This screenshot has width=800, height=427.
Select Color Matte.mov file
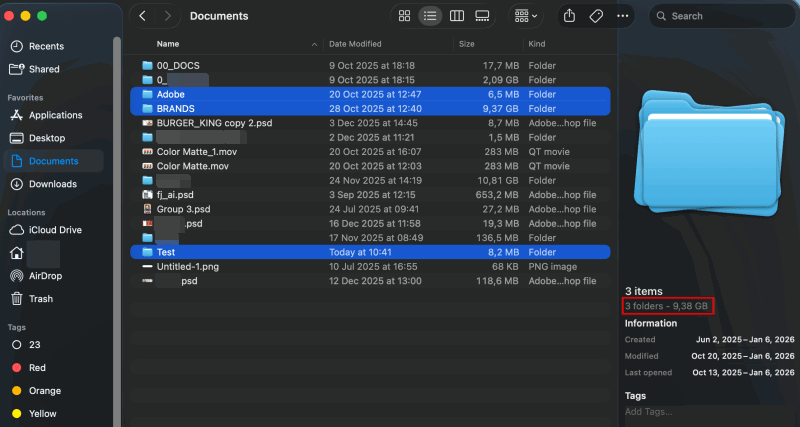pyautogui.click(x=370, y=166)
